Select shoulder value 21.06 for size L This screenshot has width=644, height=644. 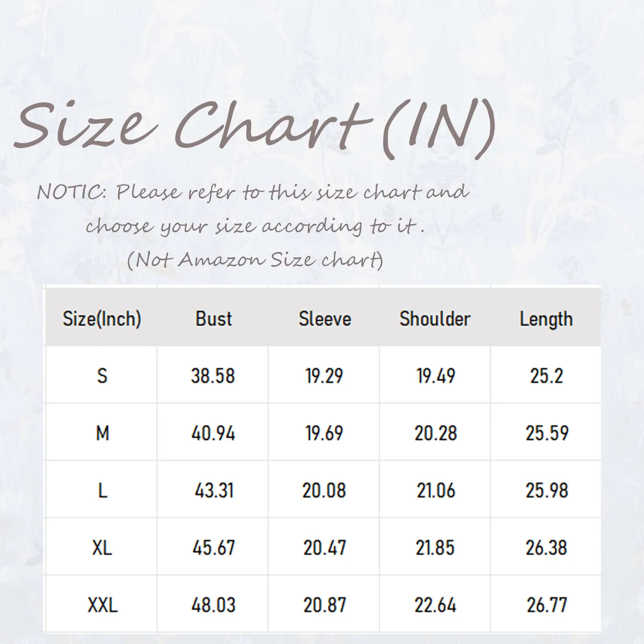coord(436,490)
